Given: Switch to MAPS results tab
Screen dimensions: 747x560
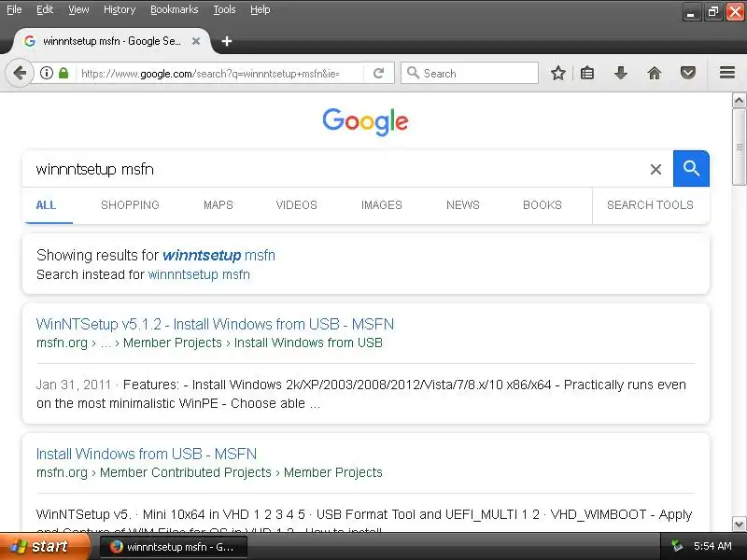Looking at the screenshot, I should [x=218, y=205].
